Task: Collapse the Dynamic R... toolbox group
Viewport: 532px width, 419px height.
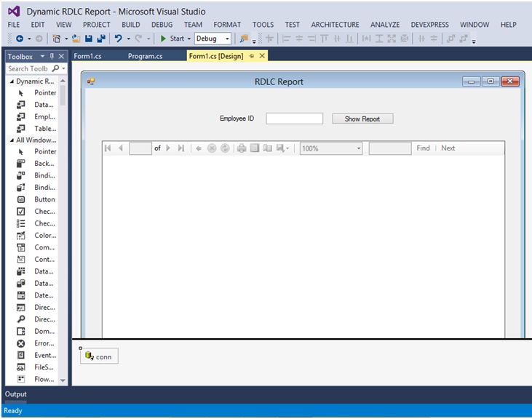Action: coord(12,81)
